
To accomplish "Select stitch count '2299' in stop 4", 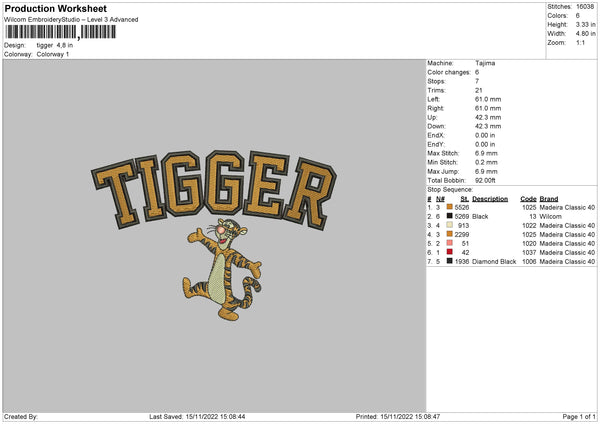I will (462, 235).
